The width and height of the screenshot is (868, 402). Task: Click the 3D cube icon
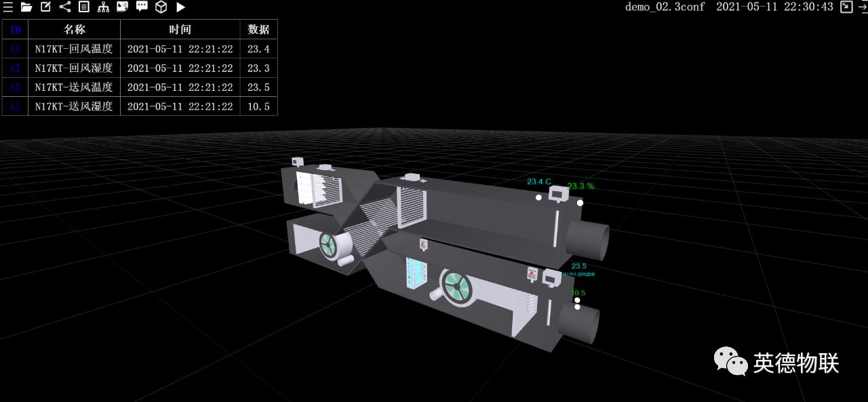161,7
